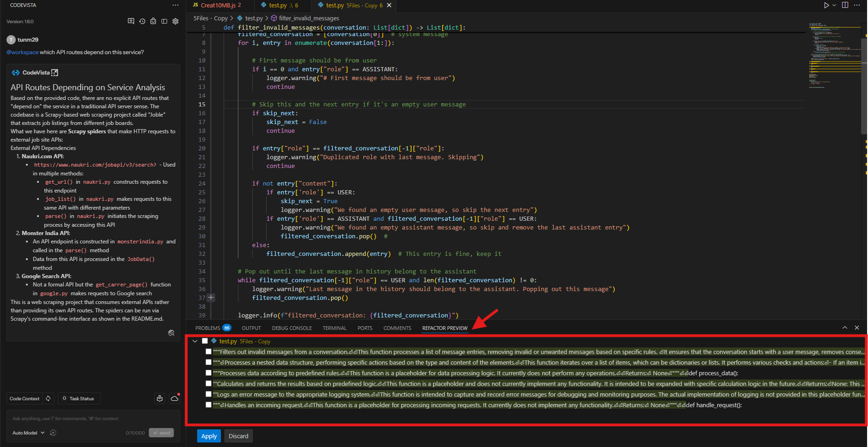Screen dimensions: 868x447
Task: Open breadcrumb 5Files - Copy folder
Action: click(211, 18)
